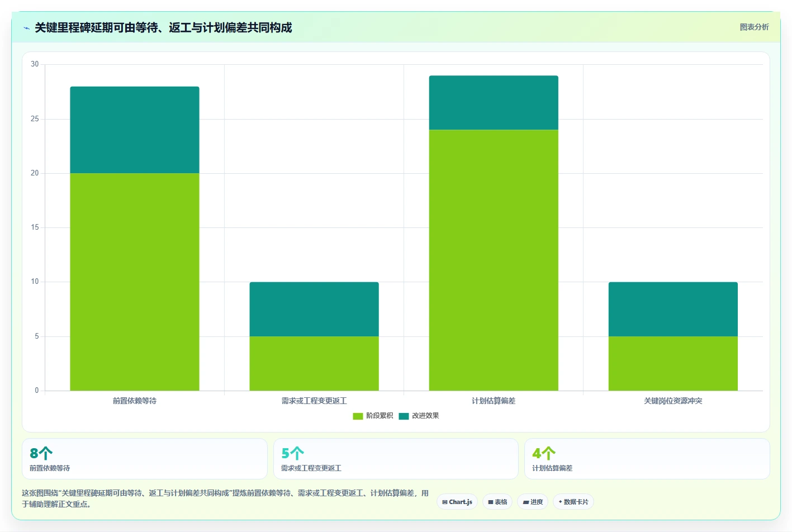
Task: Click the y-axis value 15
Action: point(35,227)
